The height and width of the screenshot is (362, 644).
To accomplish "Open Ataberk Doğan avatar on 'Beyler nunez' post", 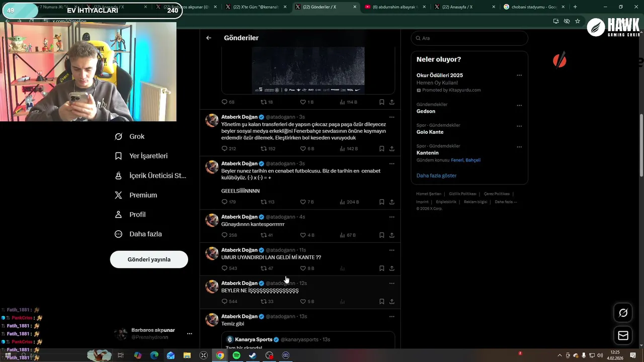I will tap(212, 167).
